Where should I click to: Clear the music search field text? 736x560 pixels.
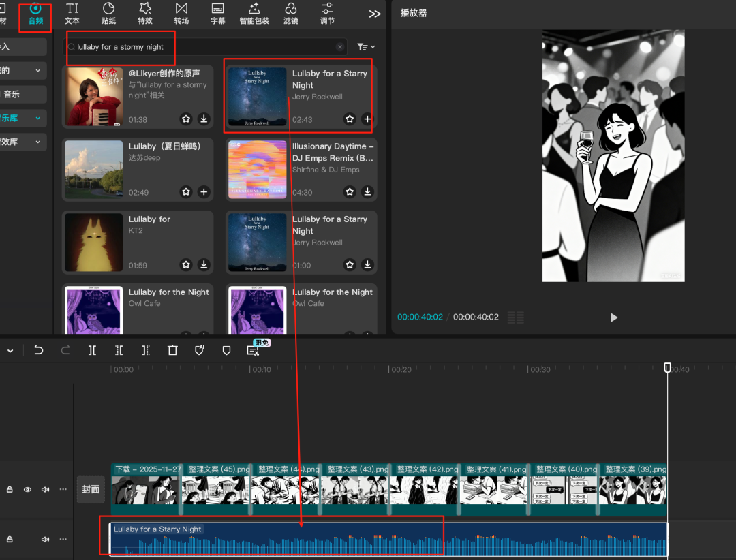pos(340,47)
